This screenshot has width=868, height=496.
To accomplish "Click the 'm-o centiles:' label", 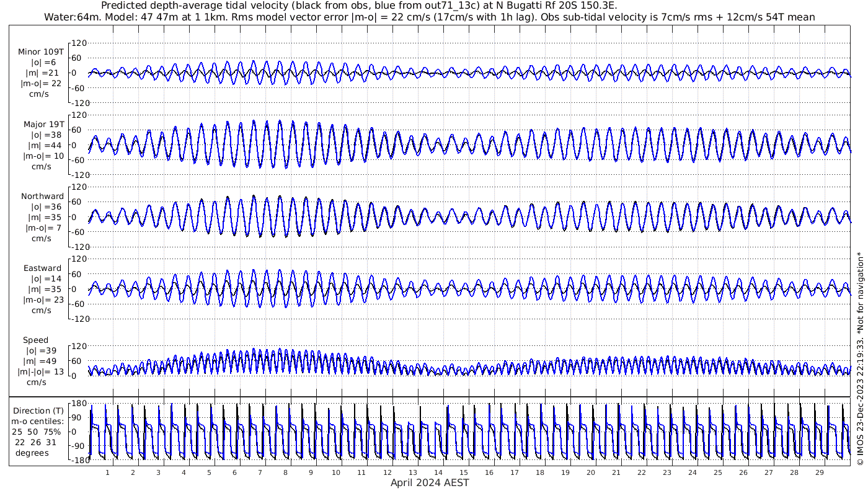I will (37, 422).
